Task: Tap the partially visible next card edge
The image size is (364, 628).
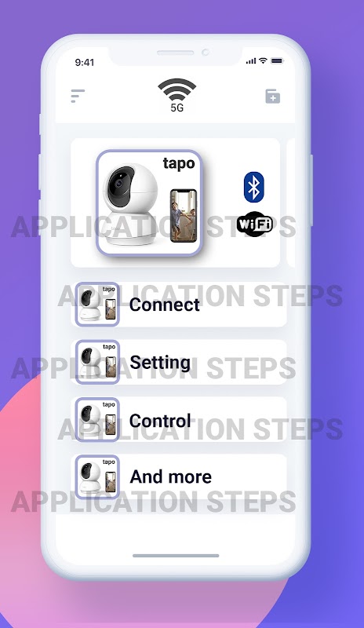Action: coord(291,203)
